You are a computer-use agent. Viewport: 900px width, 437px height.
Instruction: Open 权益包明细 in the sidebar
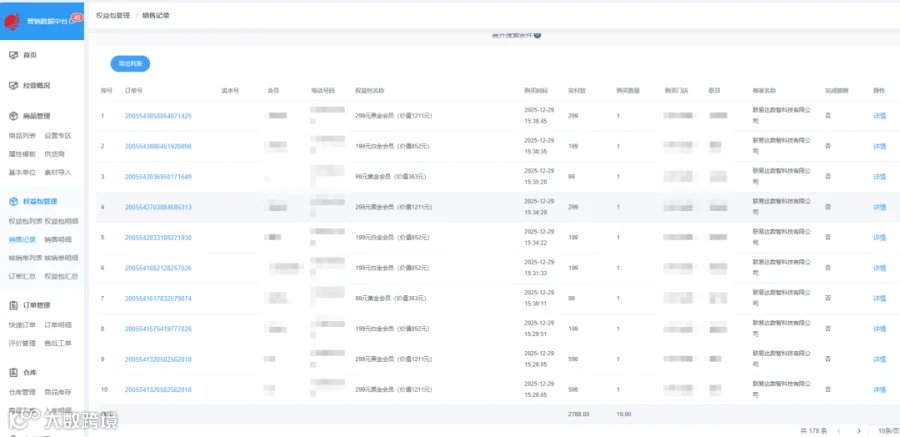coord(61,221)
